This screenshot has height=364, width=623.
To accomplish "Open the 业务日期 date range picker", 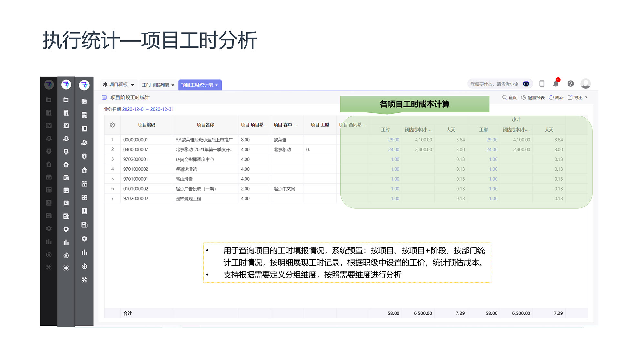I will click(148, 109).
